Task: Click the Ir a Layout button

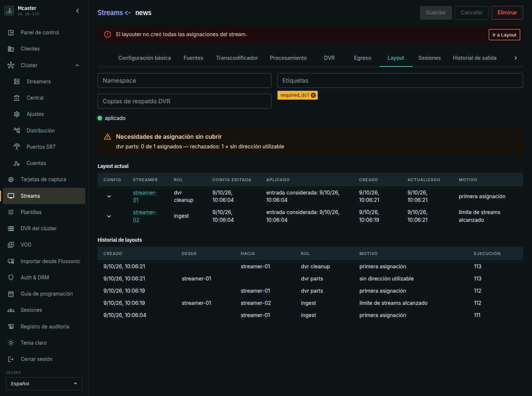Action: point(504,35)
